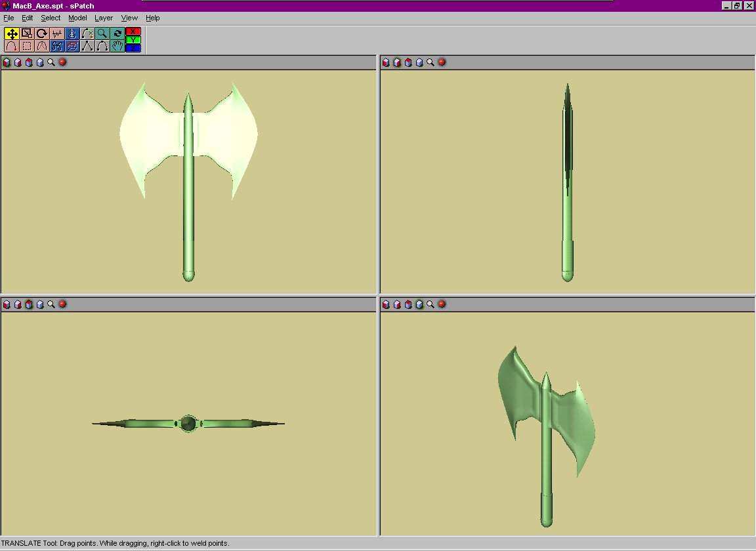Click the blue mirrored figures tool icon
The width and height of the screenshot is (756, 551).
tap(57, 47)
